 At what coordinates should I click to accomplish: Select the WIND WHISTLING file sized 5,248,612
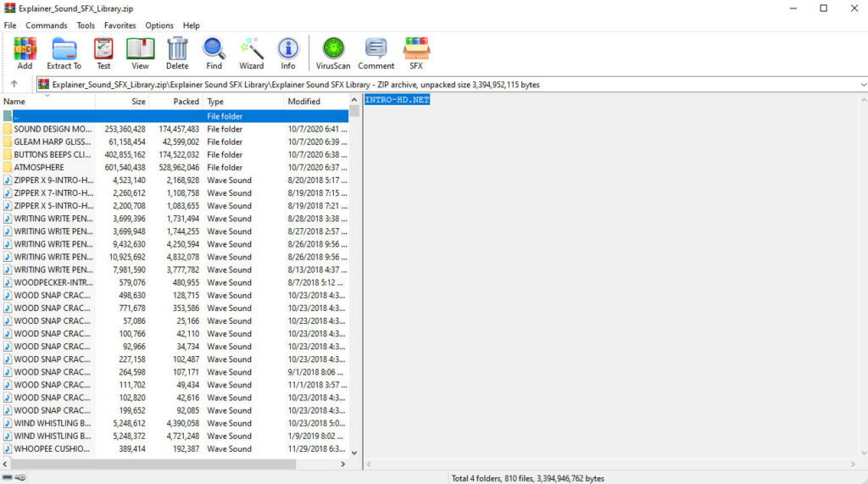point(175,423)
